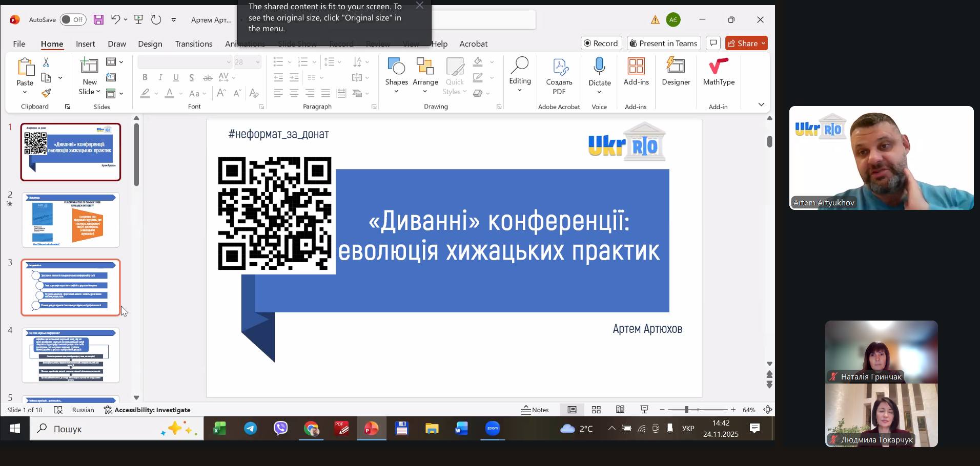This screenshot has width=980, height=466.
Task: Switch to the Insert tab
Action: (86, 44)
